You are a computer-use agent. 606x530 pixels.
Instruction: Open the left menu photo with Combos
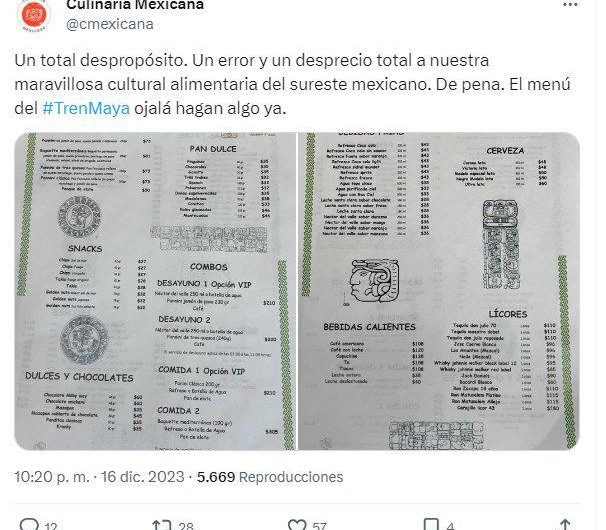pos(155,291)
